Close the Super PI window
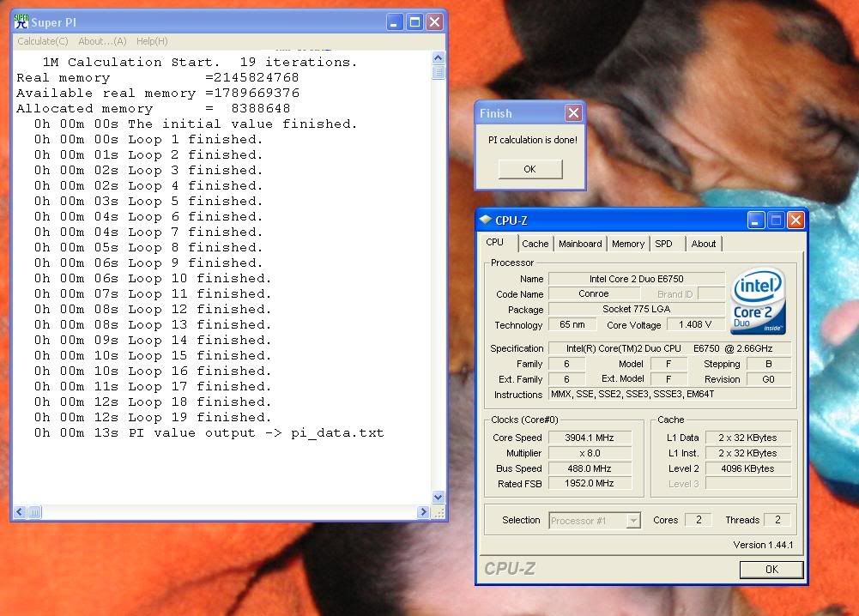Screen dimensions: 859x616 point(435,22)
